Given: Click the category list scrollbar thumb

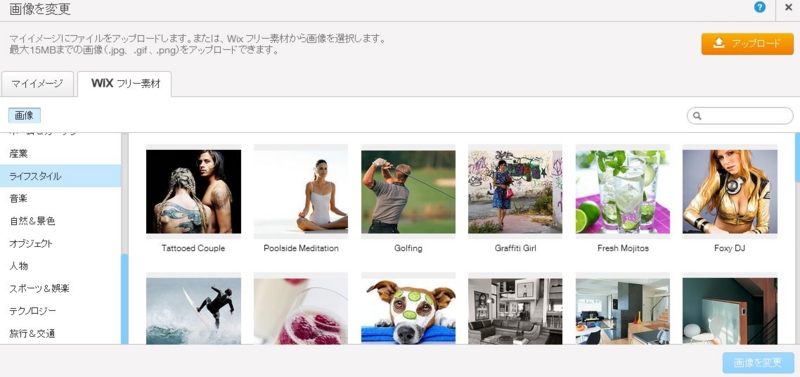Looking at the screenshot, I should [x=124, y=299].
